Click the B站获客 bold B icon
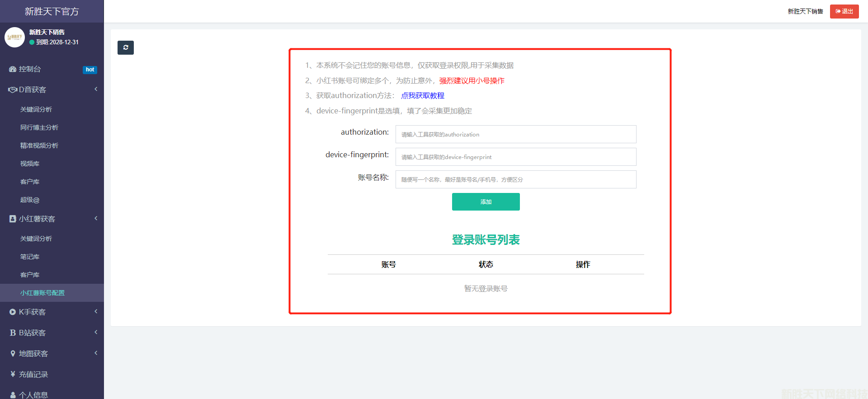Viewport: 868px width, 399px height. point(13,333)
